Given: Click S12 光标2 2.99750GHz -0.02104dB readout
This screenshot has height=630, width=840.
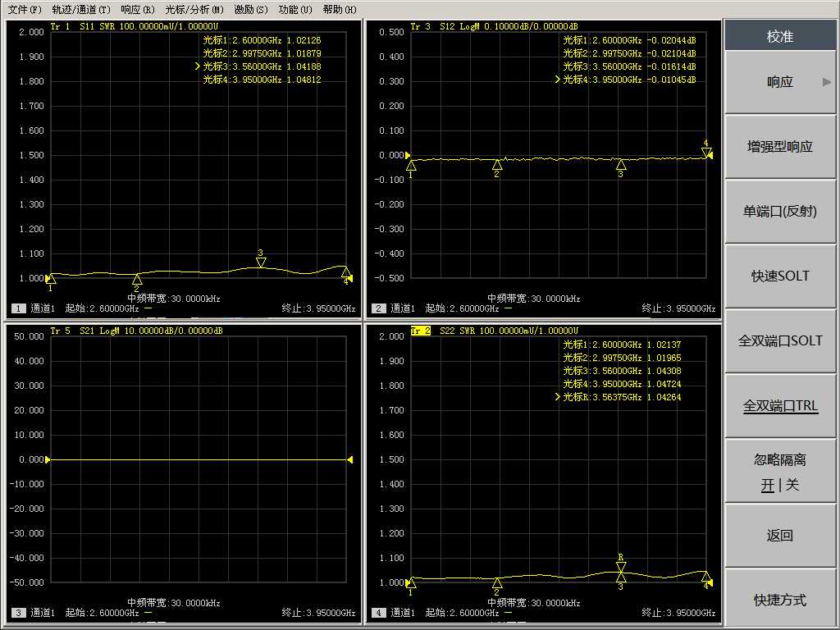Looking at the screenshot, I should [629, 53].
